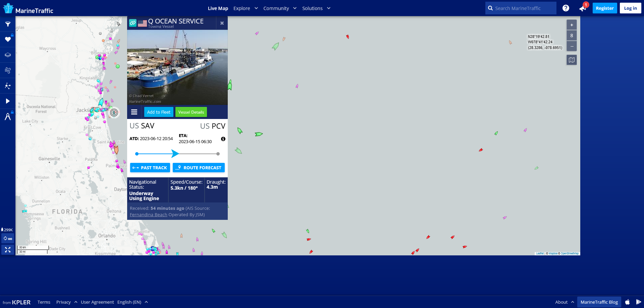Click the US PCV destination port

click(x=213, y=126)
